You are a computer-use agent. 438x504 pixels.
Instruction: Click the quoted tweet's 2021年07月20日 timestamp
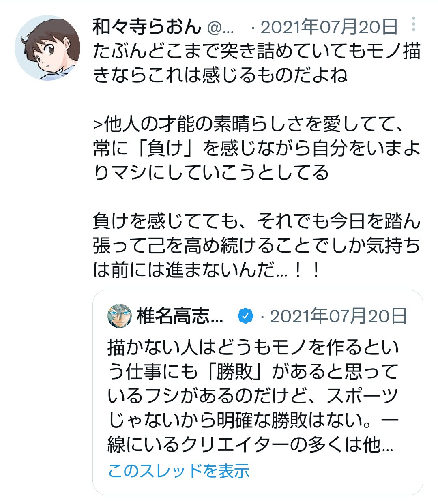[x=339, y=316]
